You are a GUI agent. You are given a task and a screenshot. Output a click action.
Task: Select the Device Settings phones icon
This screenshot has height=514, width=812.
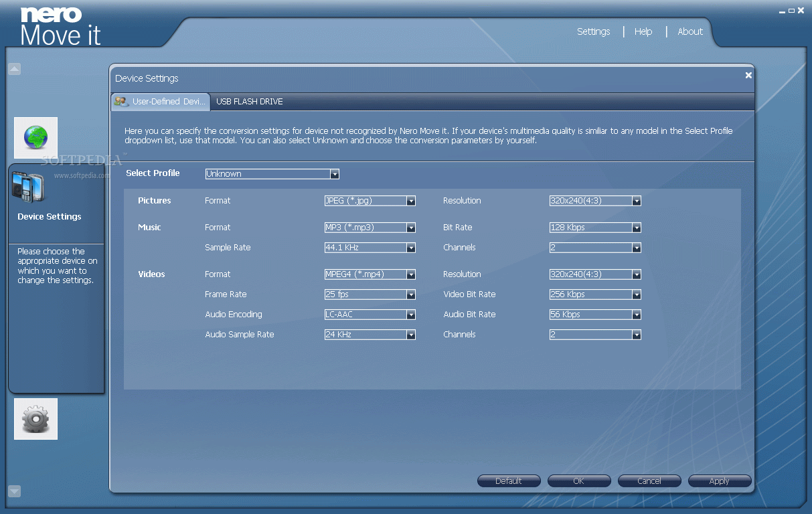27,188
